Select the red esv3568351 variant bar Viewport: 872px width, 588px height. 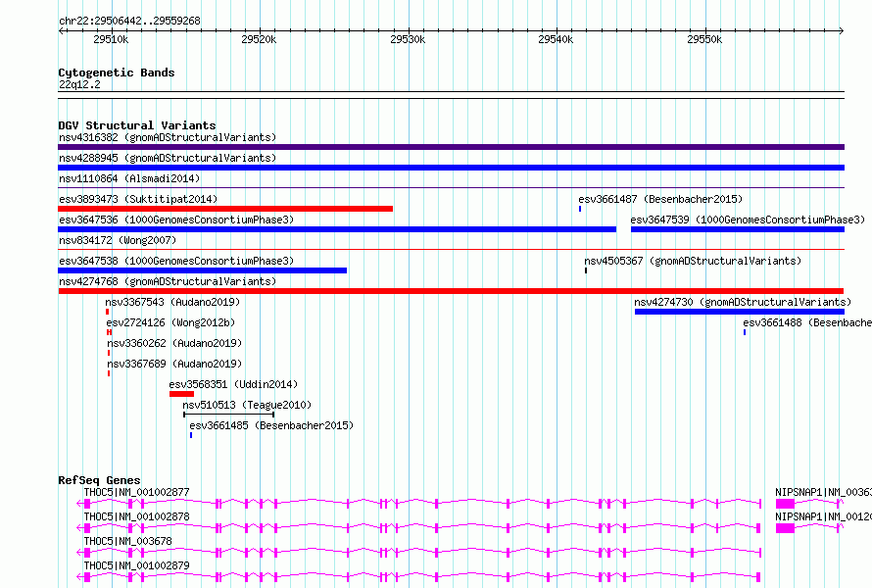pyautogui.click(x=182, y=394)
